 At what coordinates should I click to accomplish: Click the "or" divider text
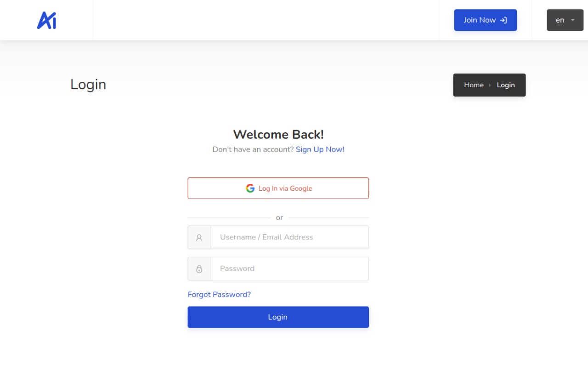coord(279,218)
